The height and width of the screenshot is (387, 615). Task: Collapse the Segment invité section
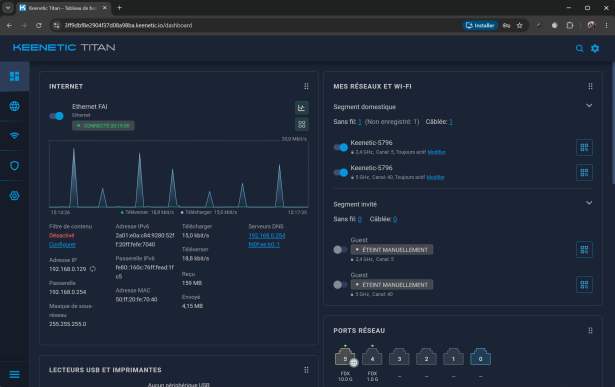pos(589,203)
